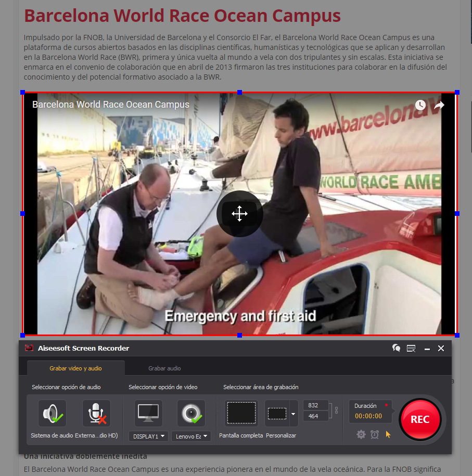The image size is (472, 476).
Task: Click the yellow cursor options icon
Action: click(388, 434)
